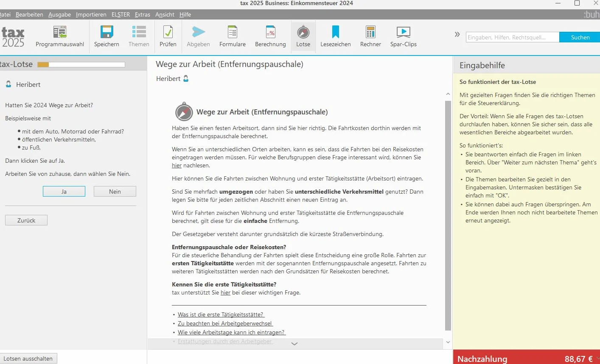This screenshot has width=600, height=364.
Task: Click the scrollbar up arrow
Action: tap(448, 94)
